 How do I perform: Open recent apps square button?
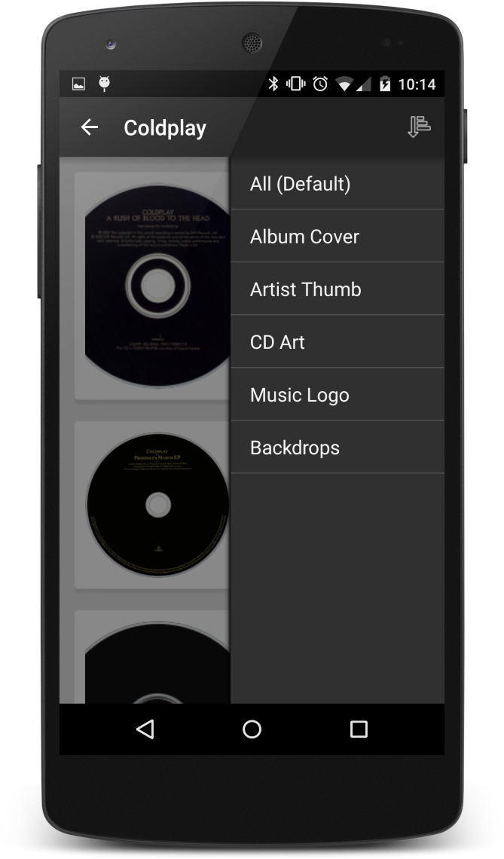[359, 729]
